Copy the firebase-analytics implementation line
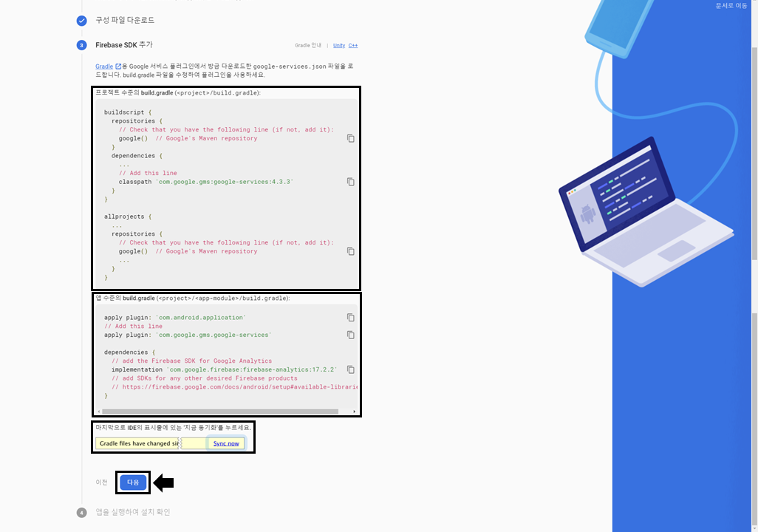Viewport: 758px width, 532px height. [350, 370]
